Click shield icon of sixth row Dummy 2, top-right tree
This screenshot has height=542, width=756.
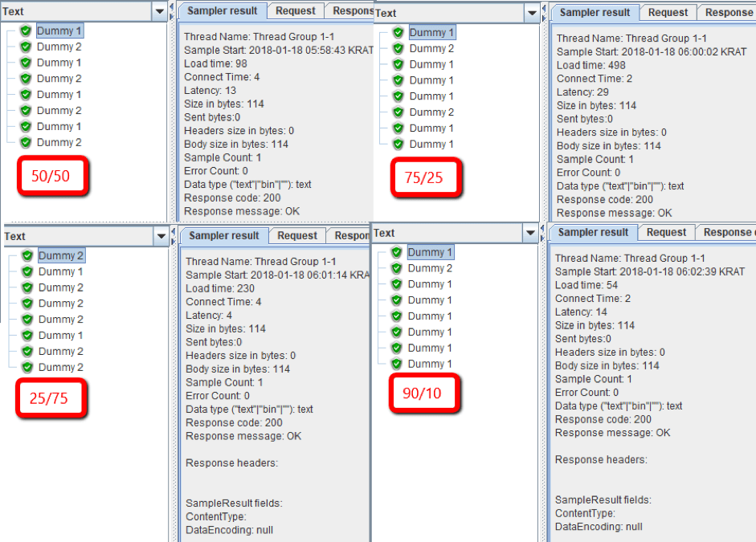tap(398, 112)
